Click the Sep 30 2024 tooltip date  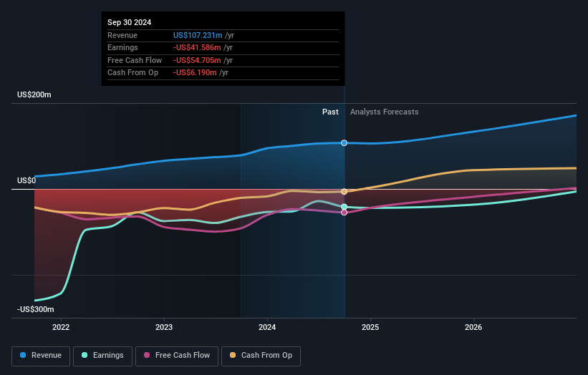click(x=130, y=22)
